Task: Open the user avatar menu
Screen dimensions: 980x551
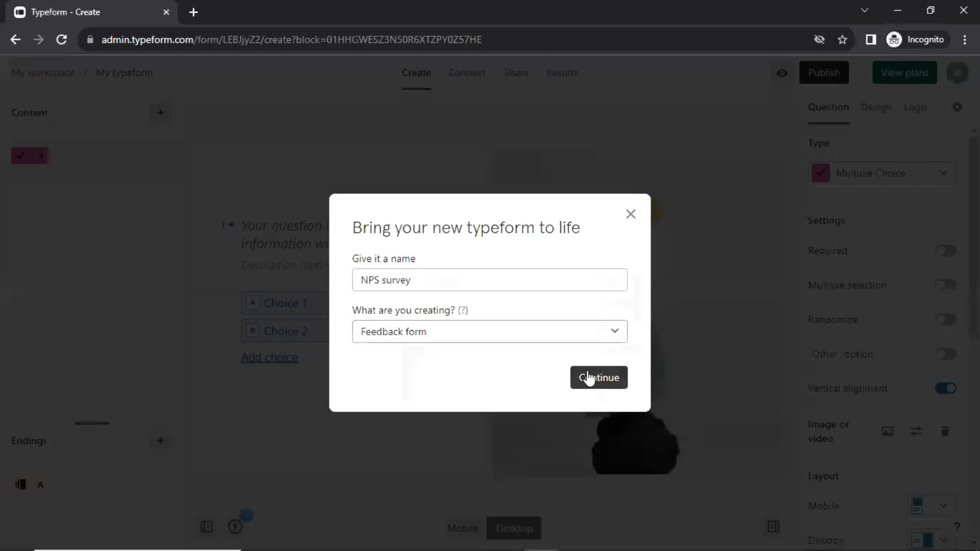Action: tap(957, 72)
